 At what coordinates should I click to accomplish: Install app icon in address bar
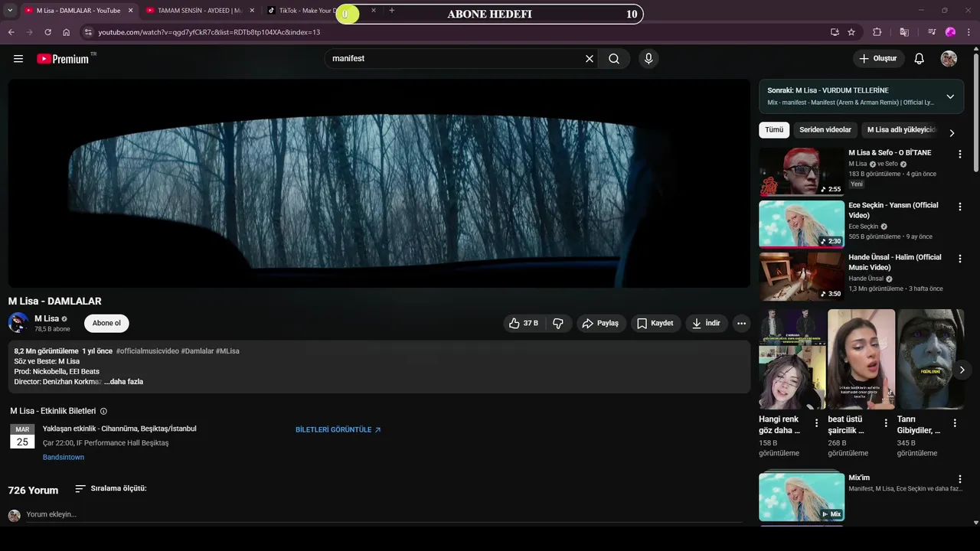835,32
